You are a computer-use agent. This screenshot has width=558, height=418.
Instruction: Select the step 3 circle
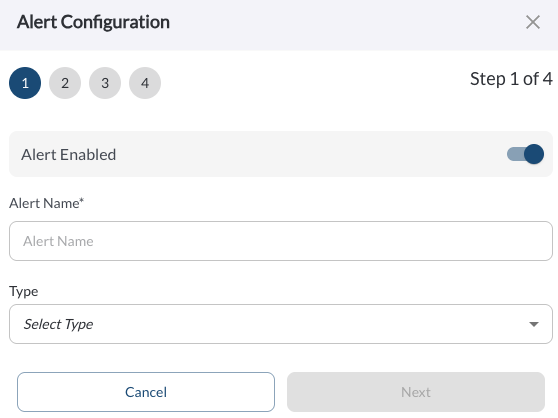pyautogui.click(x=105, y=83)
